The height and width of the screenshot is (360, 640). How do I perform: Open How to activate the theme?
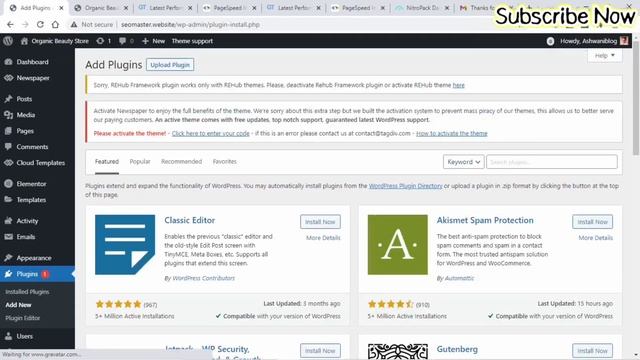(451, 133)
